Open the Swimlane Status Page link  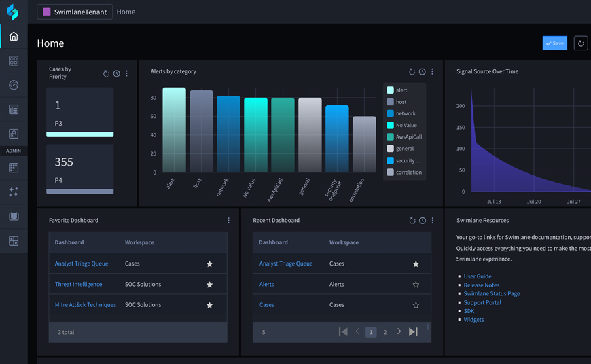tap(492, 293)
